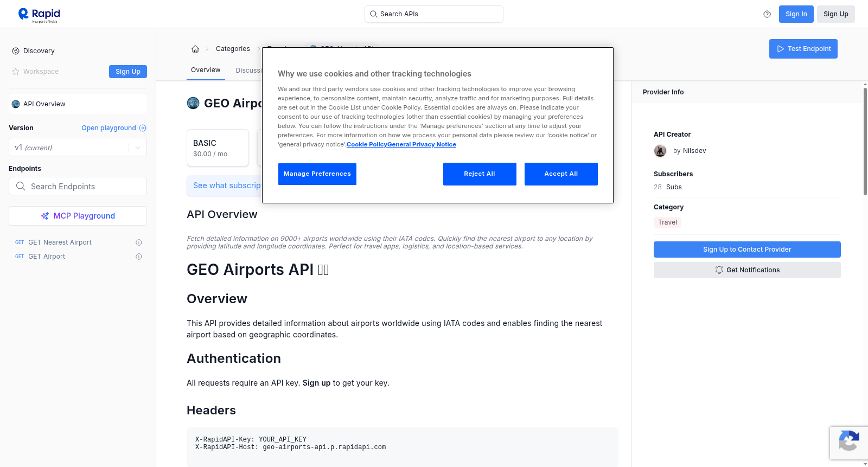Click the search magnifier in Search APIs

pyautogui.click(x=374, y=14)
